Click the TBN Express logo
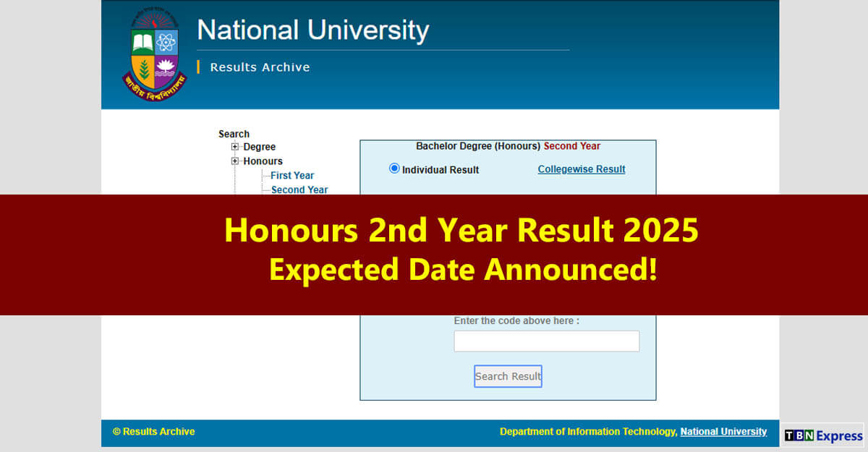The image size is (868, 452). 823,435
